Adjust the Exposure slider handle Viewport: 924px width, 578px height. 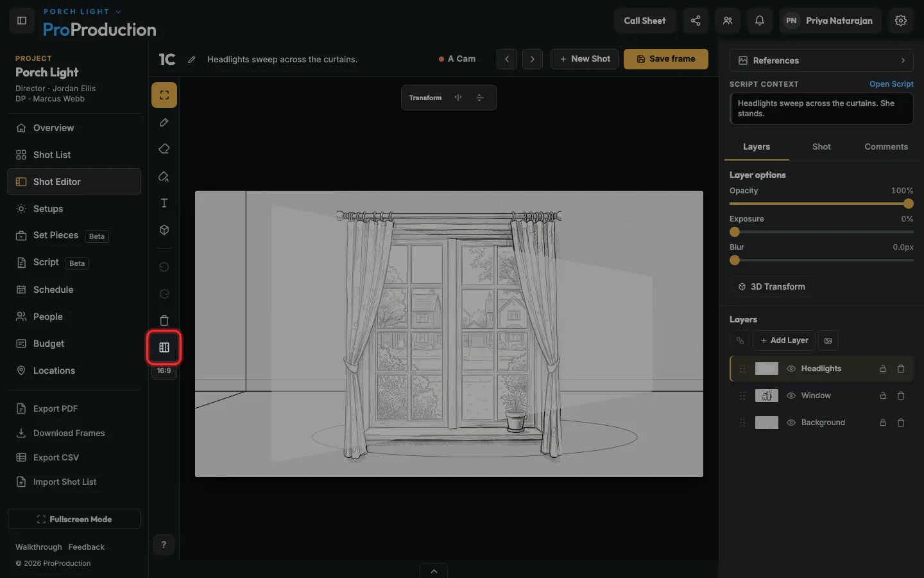(x=735, y=232)
